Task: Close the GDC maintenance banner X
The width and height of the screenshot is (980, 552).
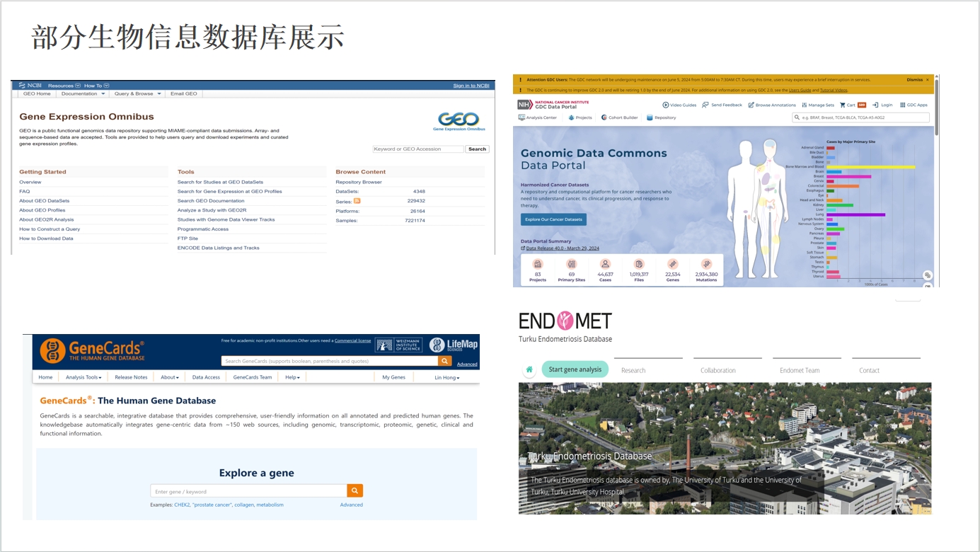Action: point(928,80)
